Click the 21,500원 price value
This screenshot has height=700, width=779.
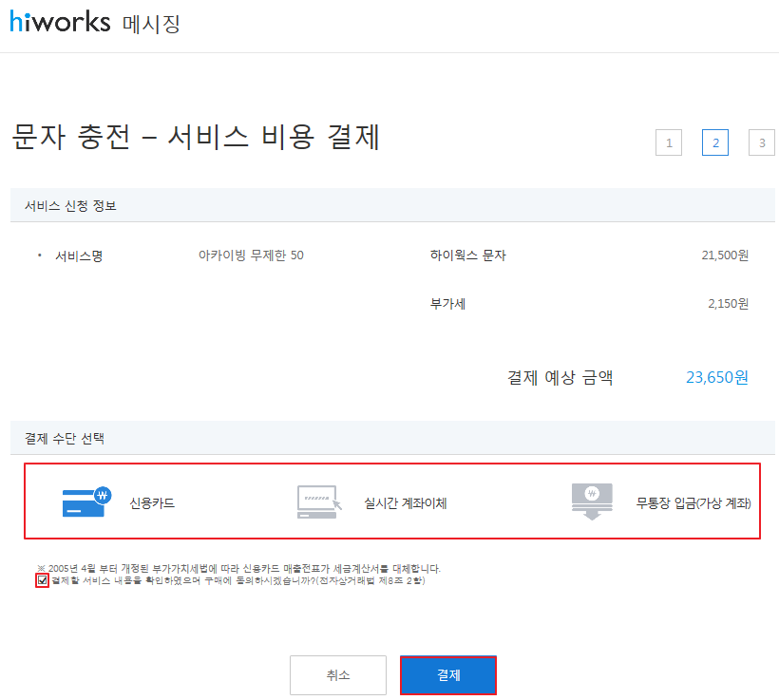click(x=725, y=255)
